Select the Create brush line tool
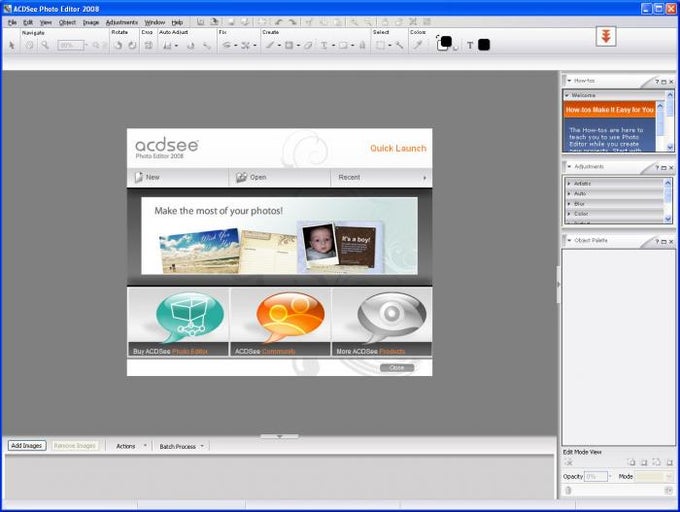Image resolution: width=680 pixels, height=512 pixels. (270, 45)
